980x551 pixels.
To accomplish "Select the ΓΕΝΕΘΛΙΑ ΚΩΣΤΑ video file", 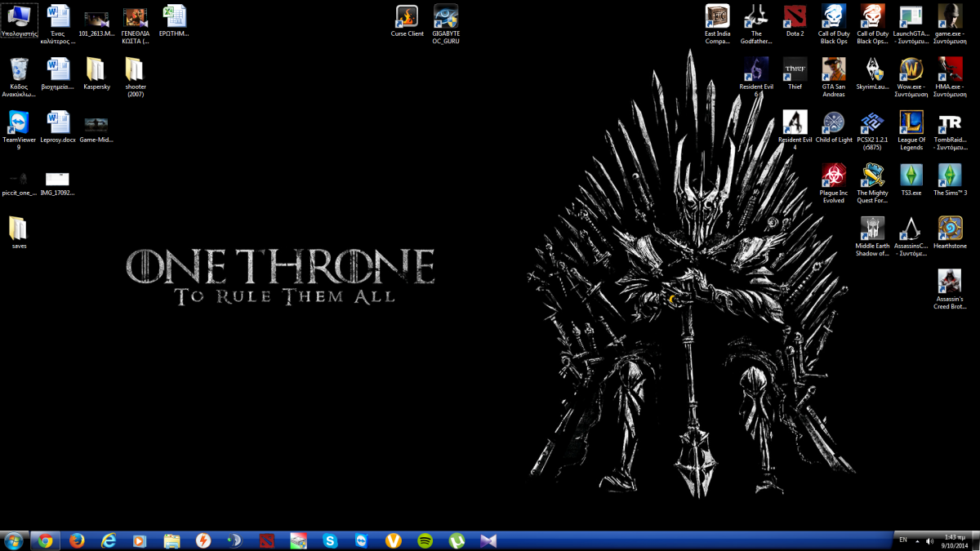I will tap(136, 26).
